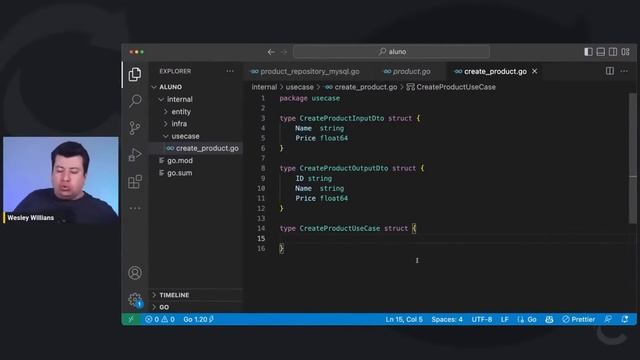Activate the create_product.go tab
The image size is (640, 360).
(495, 71)
